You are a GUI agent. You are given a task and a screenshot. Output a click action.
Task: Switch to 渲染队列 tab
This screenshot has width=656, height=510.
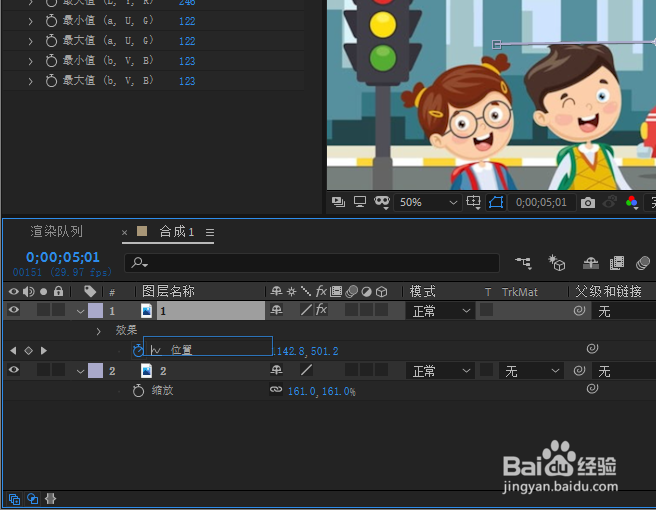click(56, 231)
